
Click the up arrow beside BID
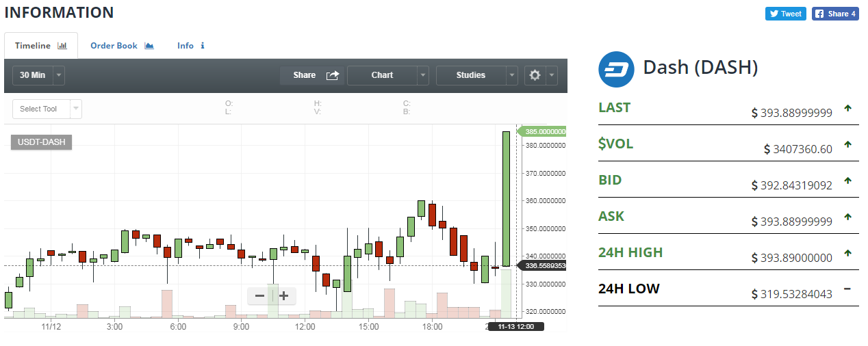coord(847,181)
